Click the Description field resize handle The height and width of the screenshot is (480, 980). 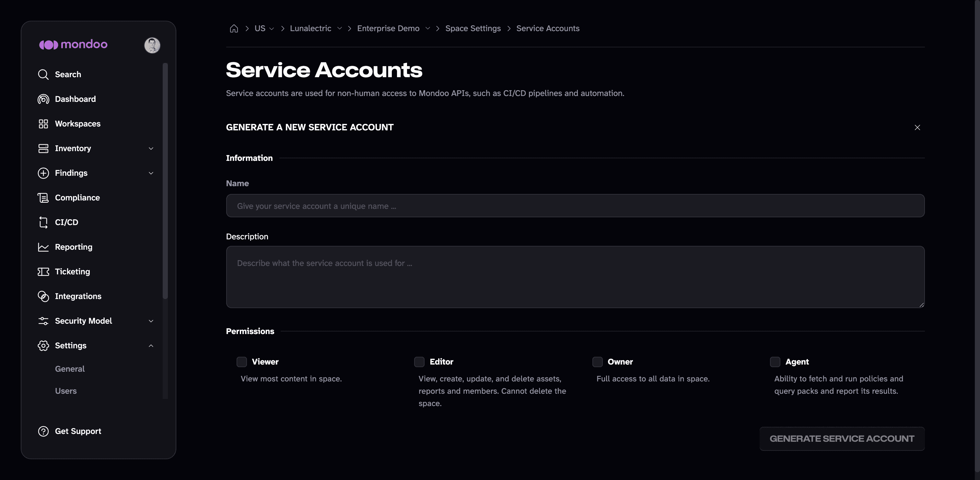point(921,305)
